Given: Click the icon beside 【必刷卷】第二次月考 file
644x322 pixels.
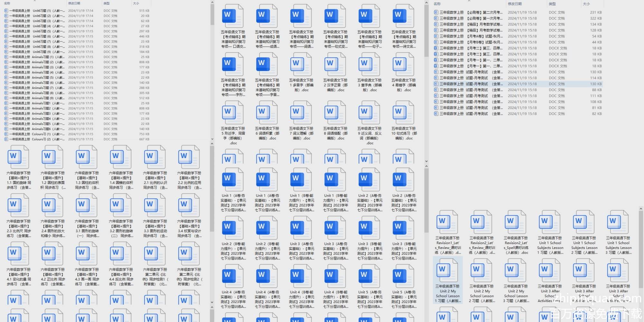Looking at the screenshot, I should [436, 13].
